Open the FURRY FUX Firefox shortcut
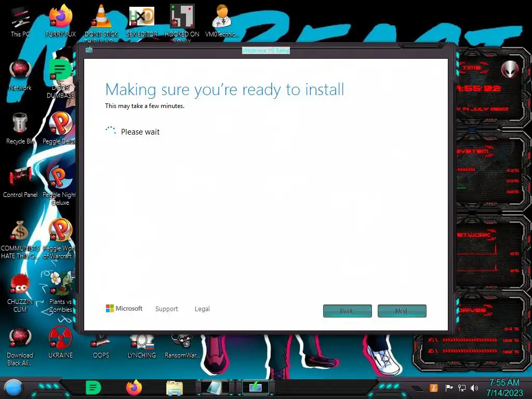 60,20
